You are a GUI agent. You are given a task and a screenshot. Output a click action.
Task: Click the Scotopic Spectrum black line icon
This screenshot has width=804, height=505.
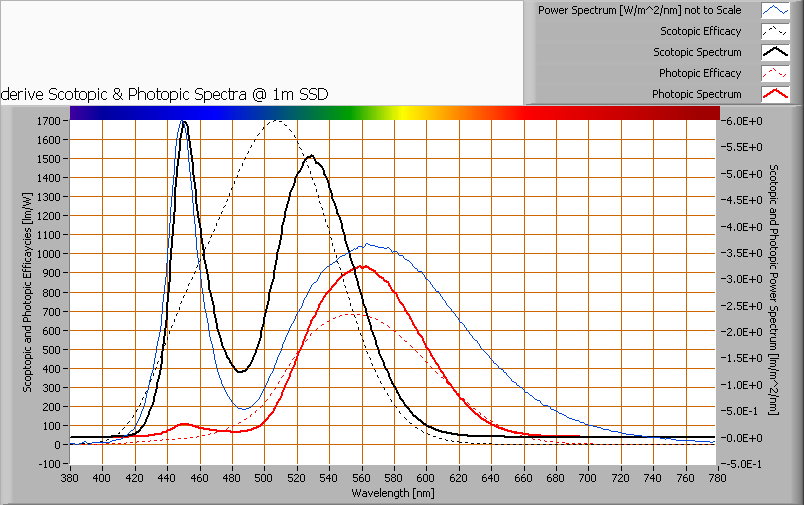point(776,52)
